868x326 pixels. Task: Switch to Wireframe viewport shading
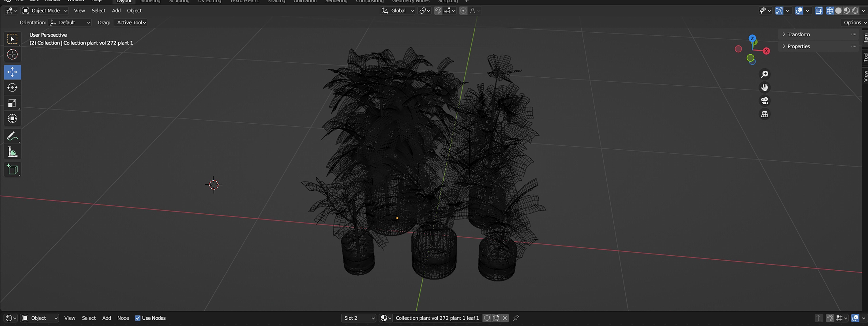click(830, 11)
